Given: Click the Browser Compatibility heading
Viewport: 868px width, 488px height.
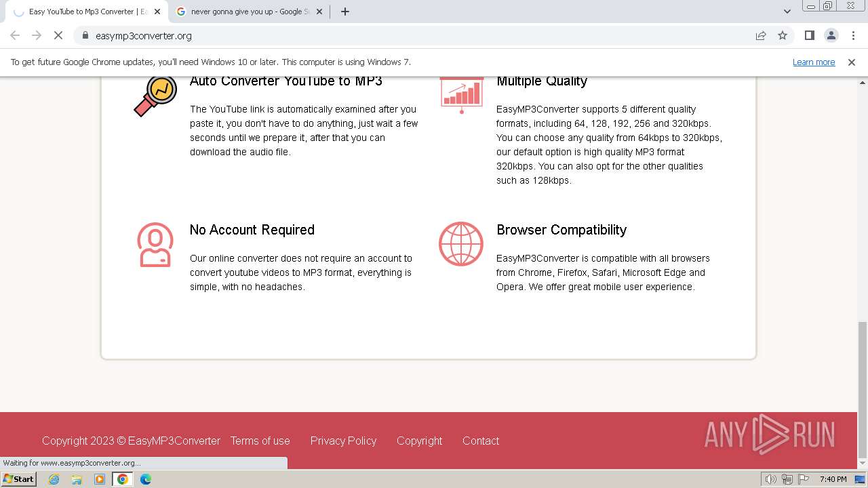Looking at the screenshot, I should coord(561,230).
